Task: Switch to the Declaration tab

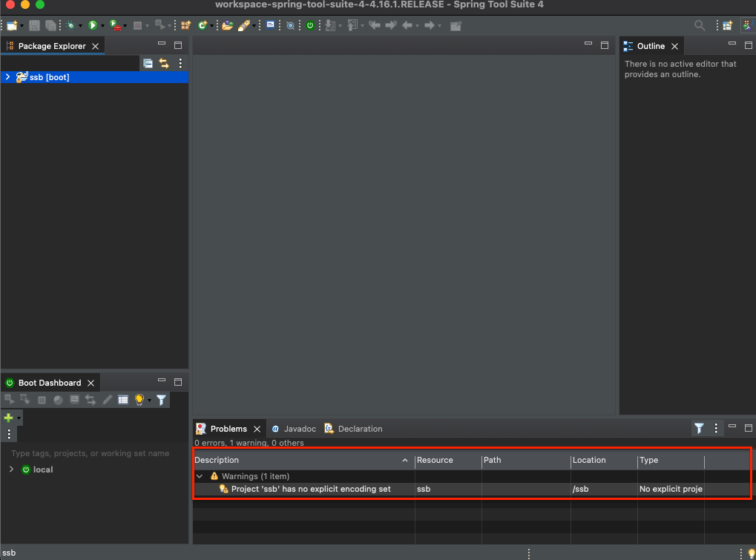Action: pos(353,429)
